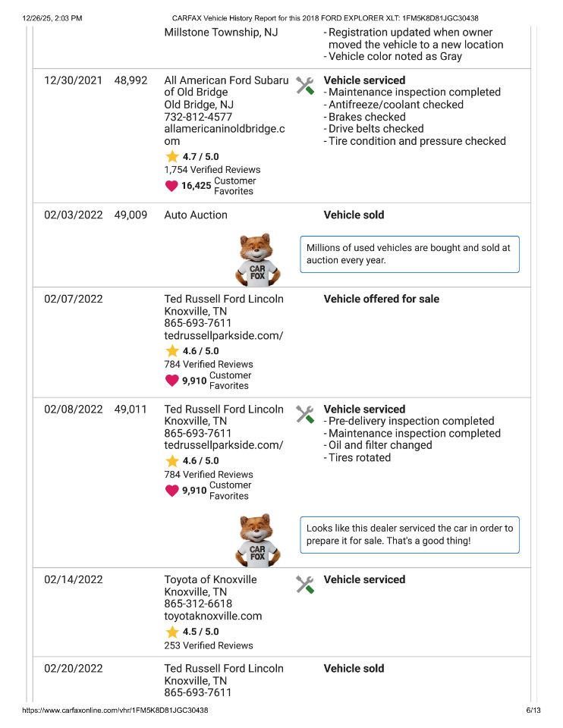Click the Car Fox mascot beside the dealer-serviced tip

pos(257,540)
